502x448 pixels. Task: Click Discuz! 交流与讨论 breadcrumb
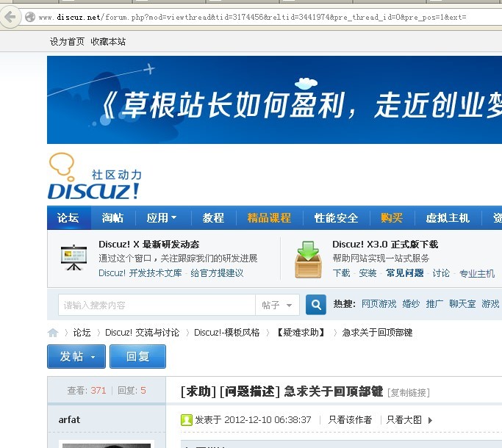pos(142,333)
